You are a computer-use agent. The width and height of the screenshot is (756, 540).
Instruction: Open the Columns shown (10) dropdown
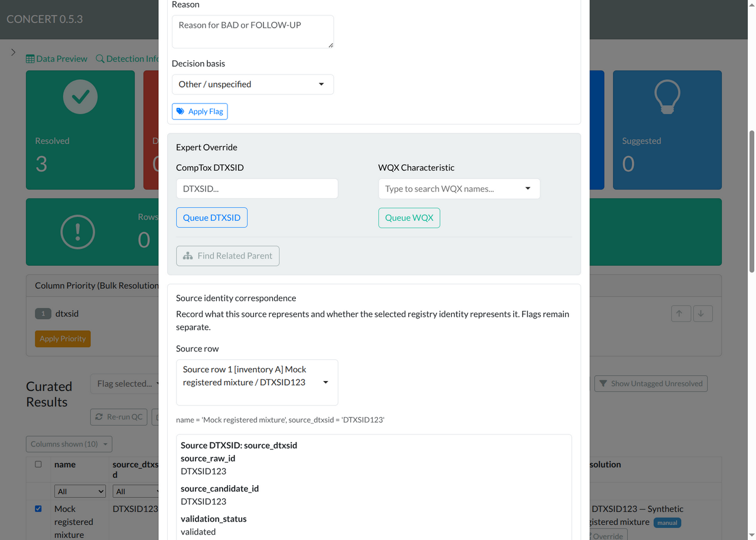click(69, 444)
